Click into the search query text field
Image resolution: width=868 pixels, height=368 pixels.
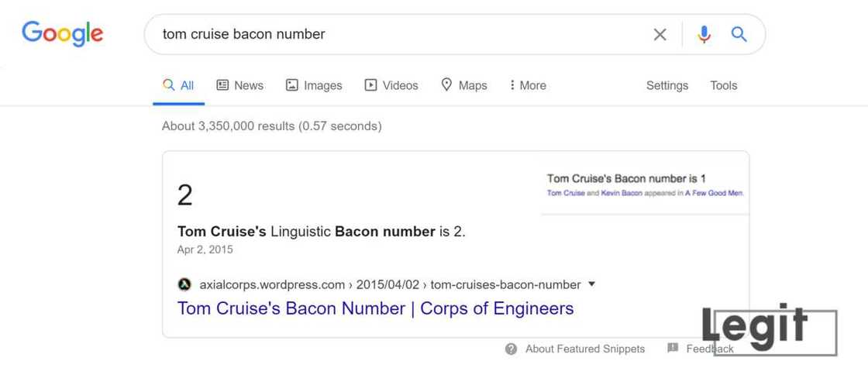[387, 34]
